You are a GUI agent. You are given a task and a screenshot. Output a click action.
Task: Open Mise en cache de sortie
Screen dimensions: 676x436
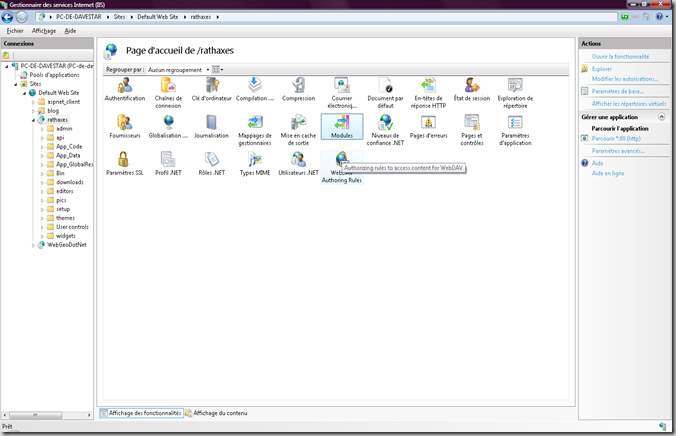pos(298,130)
